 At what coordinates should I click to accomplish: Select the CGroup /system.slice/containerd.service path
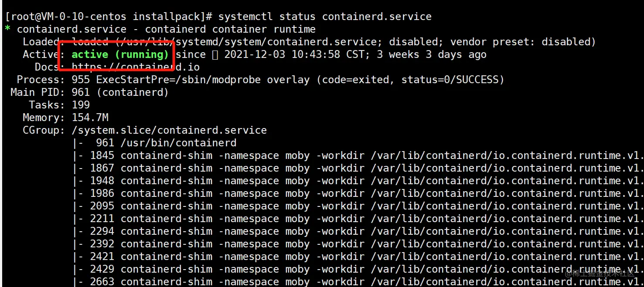pos(169,130)
